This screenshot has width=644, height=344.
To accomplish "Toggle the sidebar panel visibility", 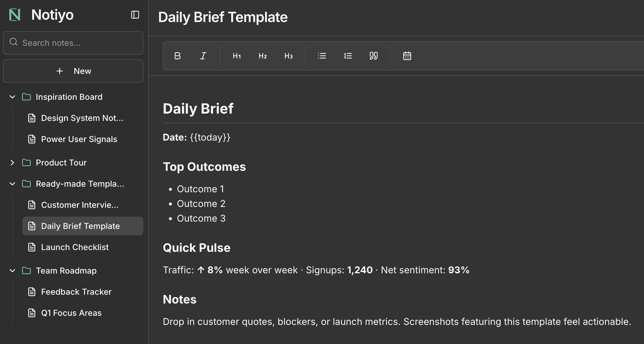I will [135, 15].
